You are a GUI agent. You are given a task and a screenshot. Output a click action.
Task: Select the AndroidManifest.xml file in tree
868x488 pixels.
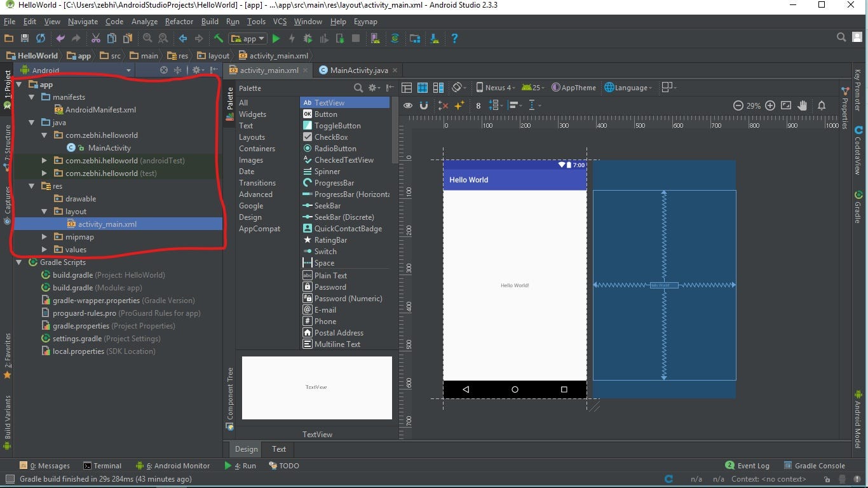[100, 110]
